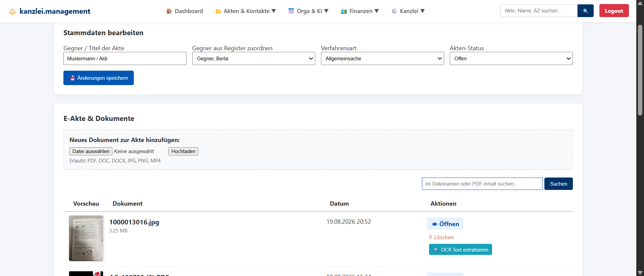Click the Logout button
The image size is (644, 276).
[614, 11]
